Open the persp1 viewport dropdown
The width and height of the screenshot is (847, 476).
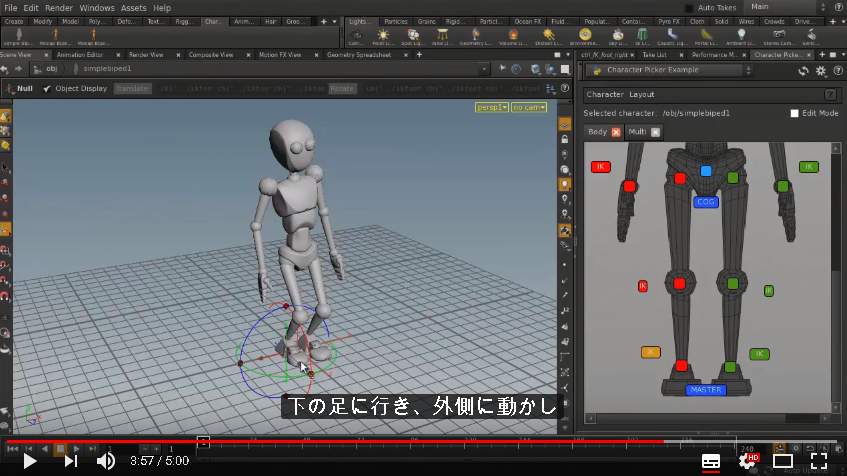492,108
